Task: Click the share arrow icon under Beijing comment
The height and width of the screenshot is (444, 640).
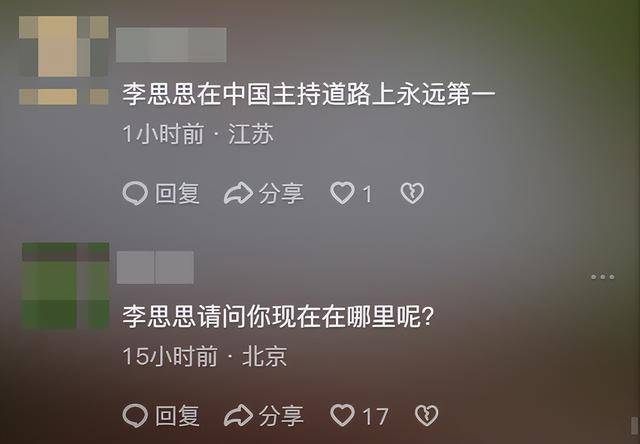Action: 238,416
